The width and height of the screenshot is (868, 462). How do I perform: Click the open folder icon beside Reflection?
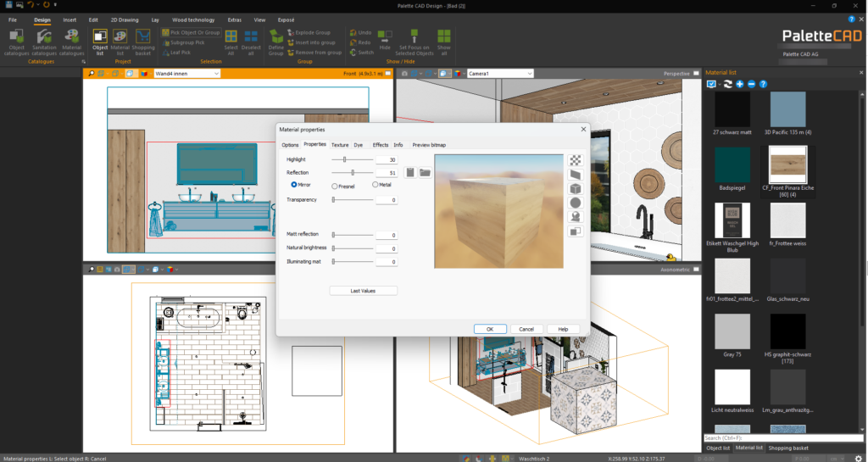425,173
